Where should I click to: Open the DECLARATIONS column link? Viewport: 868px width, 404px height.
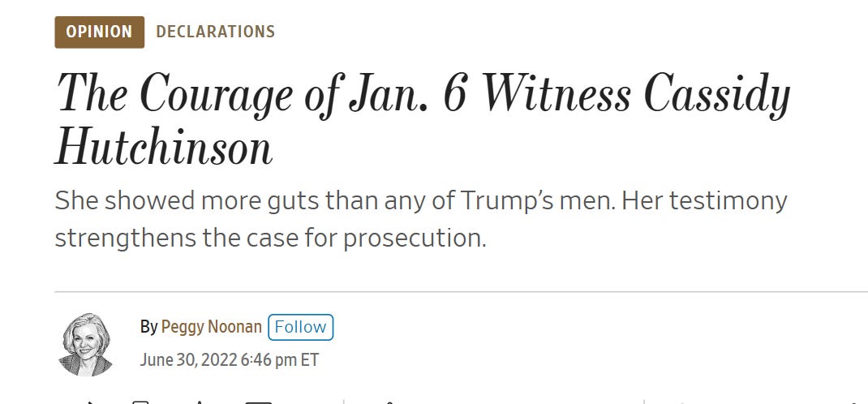pyautogui.click(x=215, y=32)
